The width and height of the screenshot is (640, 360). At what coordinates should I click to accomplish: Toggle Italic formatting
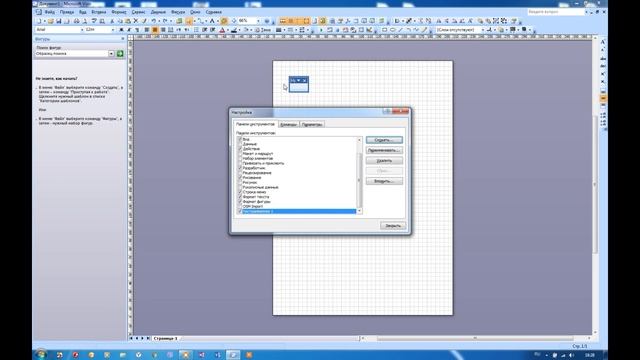coord(129,30)
